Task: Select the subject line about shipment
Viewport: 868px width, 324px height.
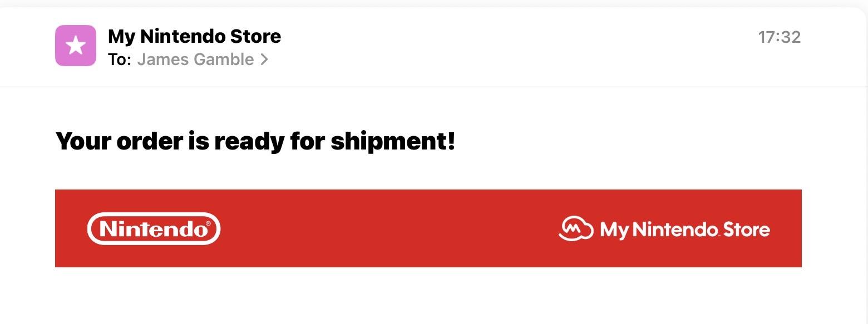Action: click(255, 141)
